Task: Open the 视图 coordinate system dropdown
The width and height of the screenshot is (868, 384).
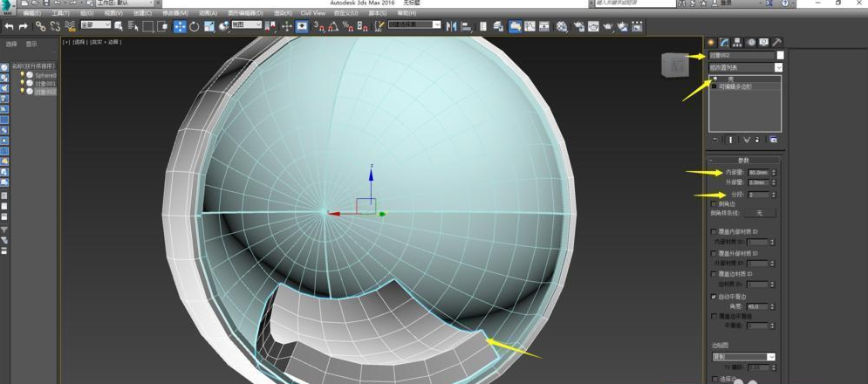Action: [247, 25]
